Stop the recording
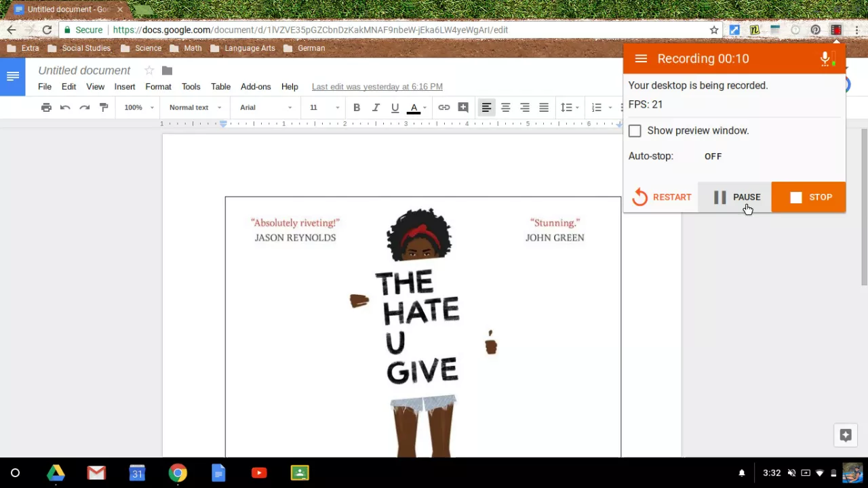The width and height of the screenshot is (868, 488). 809,197
